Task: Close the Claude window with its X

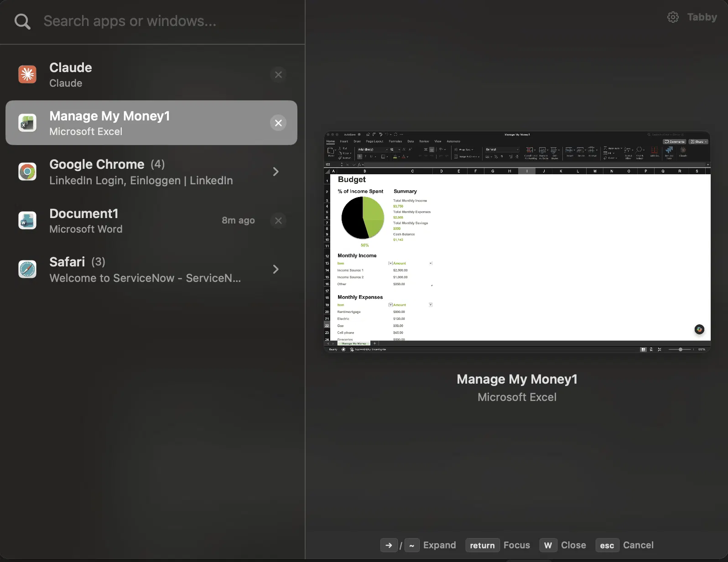Action: (x=278, y=74)
